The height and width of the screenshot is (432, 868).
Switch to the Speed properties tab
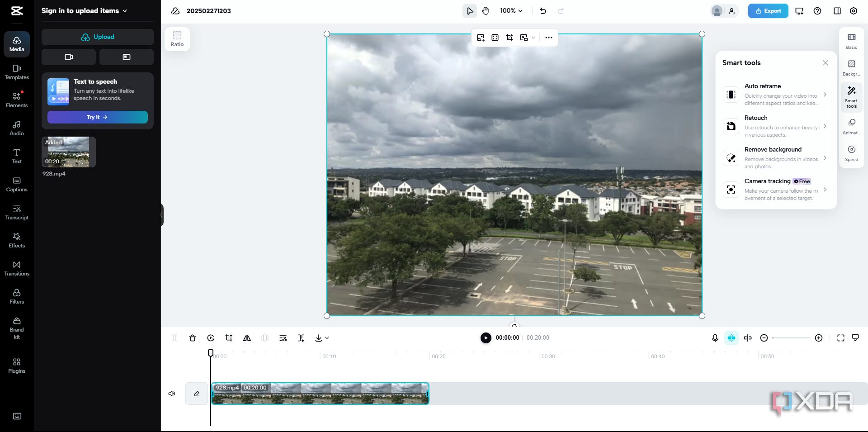click(852, 153)
